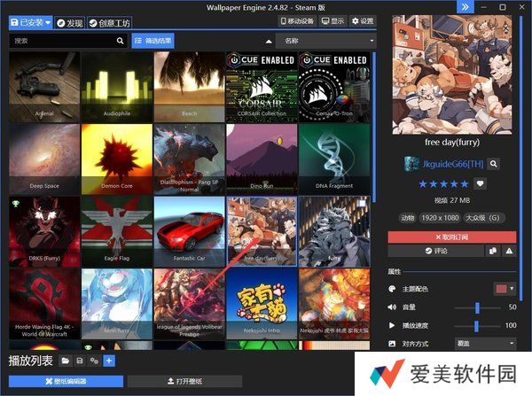
Task: Select the Arsenal wallpaper
Action: (44, 87)
